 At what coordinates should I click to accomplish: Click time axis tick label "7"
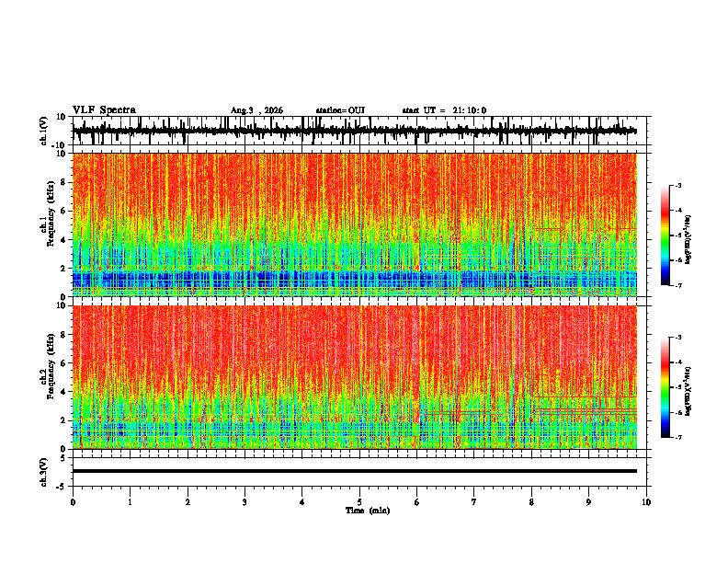474,502
